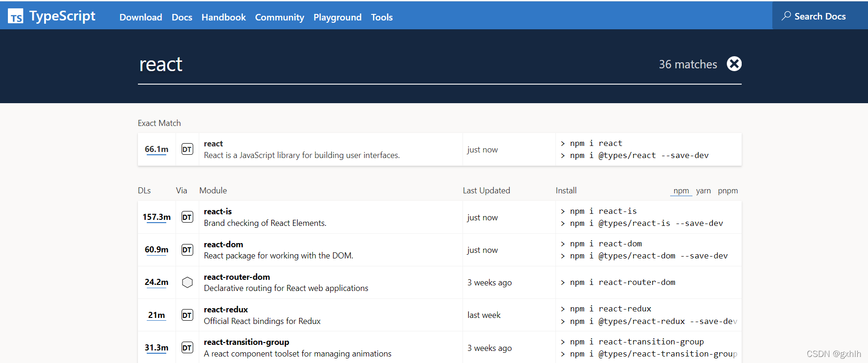Click the 'Last Updated' column header

tap(486, 191)
